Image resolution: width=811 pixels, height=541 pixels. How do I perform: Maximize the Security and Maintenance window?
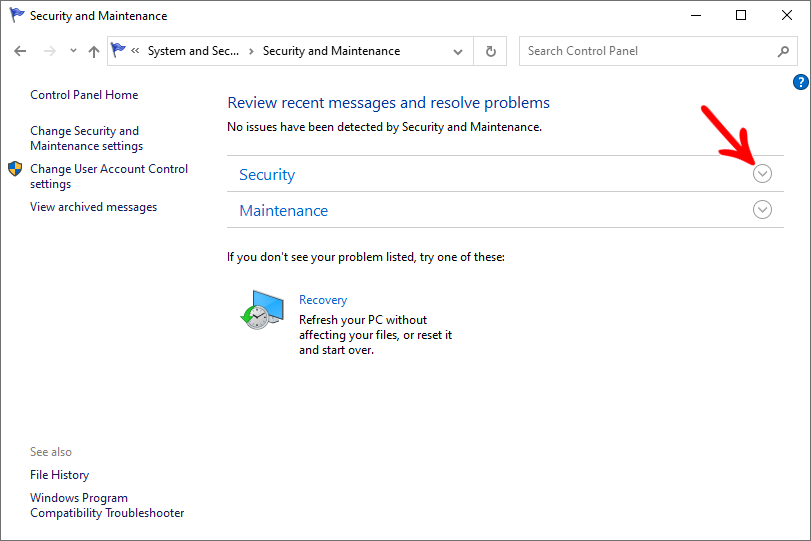tap(741, 16)
